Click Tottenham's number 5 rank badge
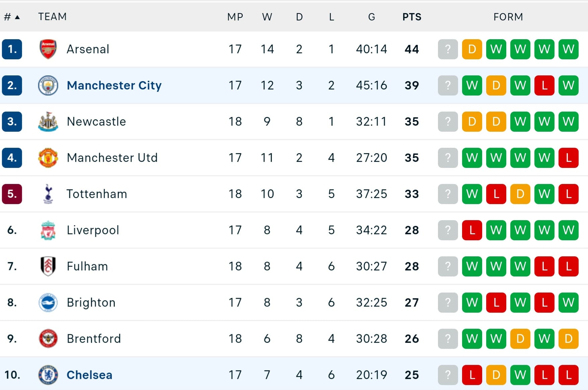The width and height of the screenshot is (588, 390). [12, 194]
